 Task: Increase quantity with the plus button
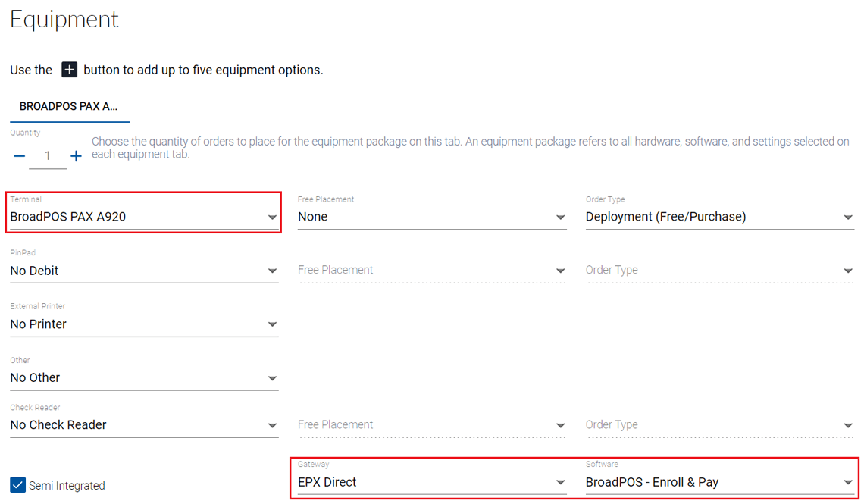[x=76, y=156]
